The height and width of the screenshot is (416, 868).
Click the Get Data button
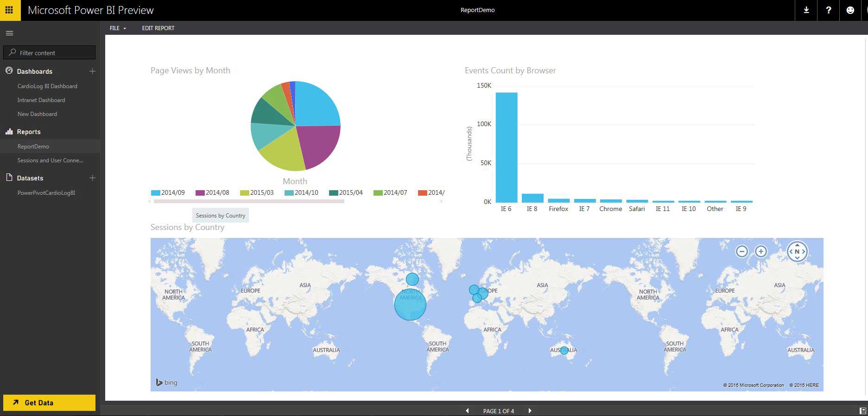tap(49, 403)
